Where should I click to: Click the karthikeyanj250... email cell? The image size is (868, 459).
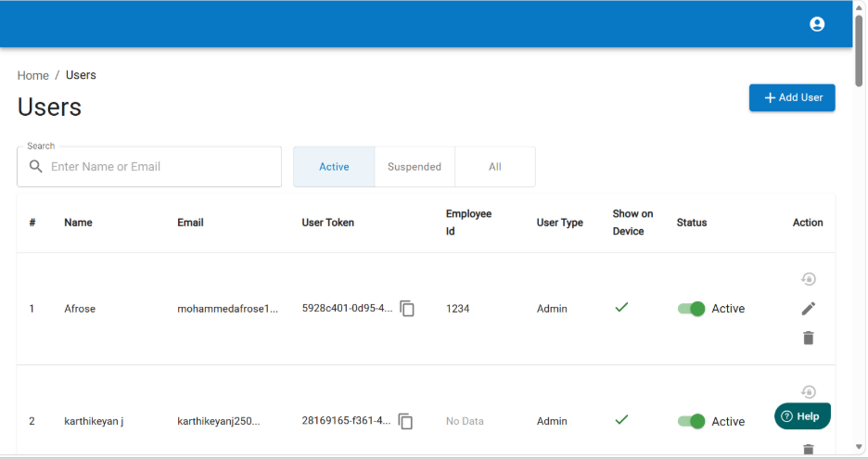pos(218,421)
